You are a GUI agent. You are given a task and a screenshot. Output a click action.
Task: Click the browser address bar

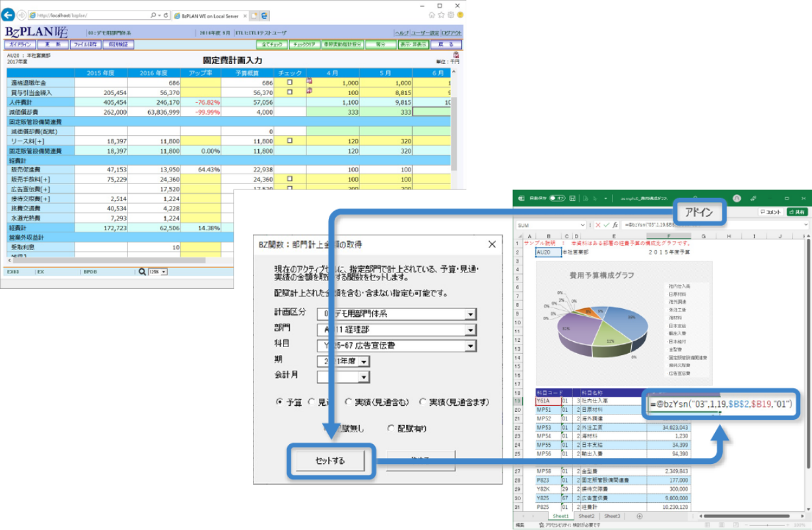click(92, 15)
